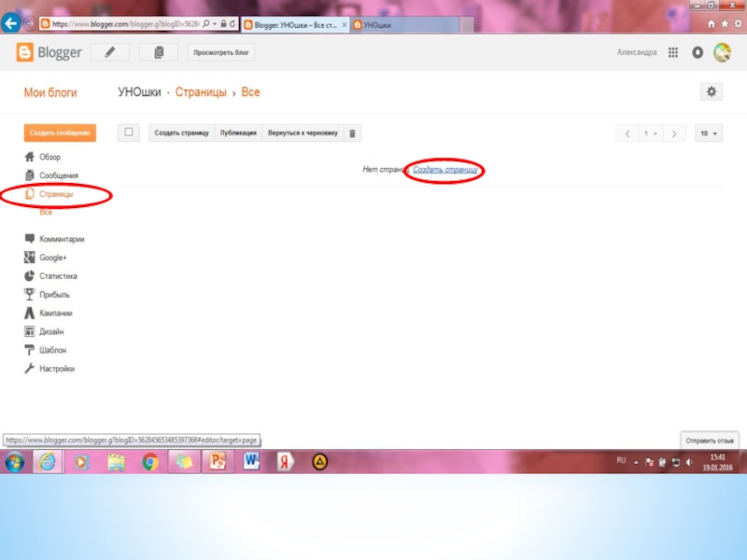Screen dimensions: 747x560
Task: Open the Статистика section
Action: point(58,276)
